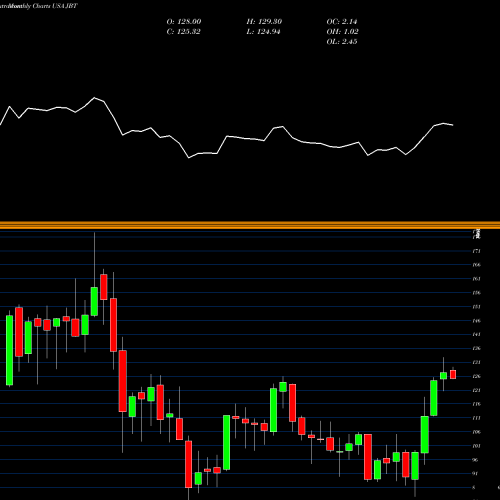This screenshot has width=500, height=500.
Task: Click the 116 price axis label
Action: [476, 404]
